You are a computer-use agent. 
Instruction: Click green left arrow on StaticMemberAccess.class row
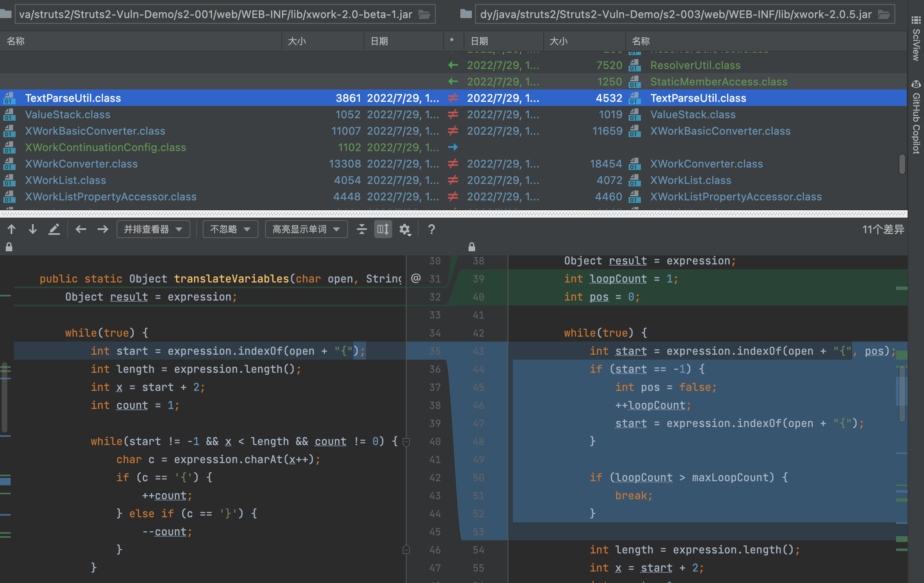[x=453, y=82]
